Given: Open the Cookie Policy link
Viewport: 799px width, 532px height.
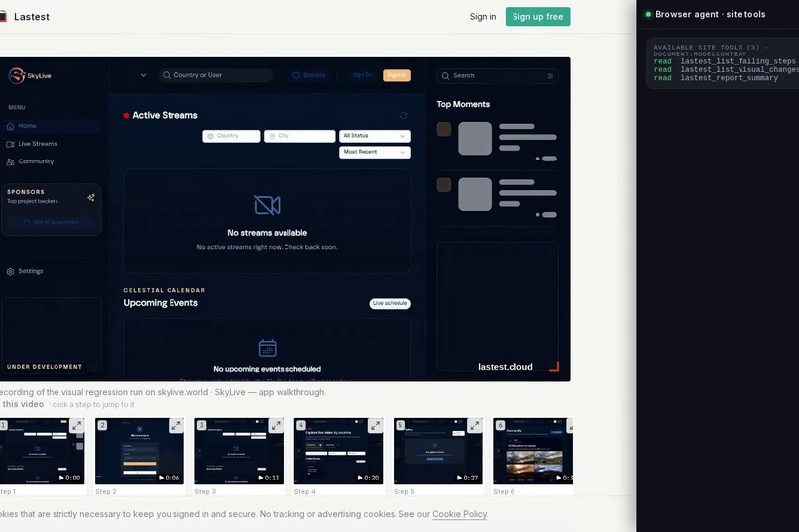Looking at the screenshot, I should (x=460, y=514).
